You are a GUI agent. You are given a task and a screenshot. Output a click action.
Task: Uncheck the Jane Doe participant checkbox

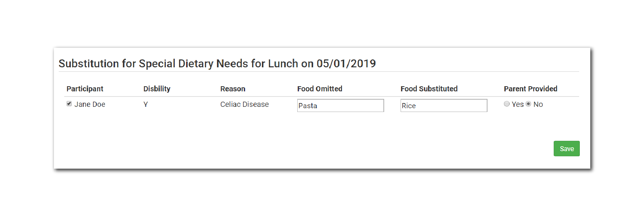tap(69, 104)
